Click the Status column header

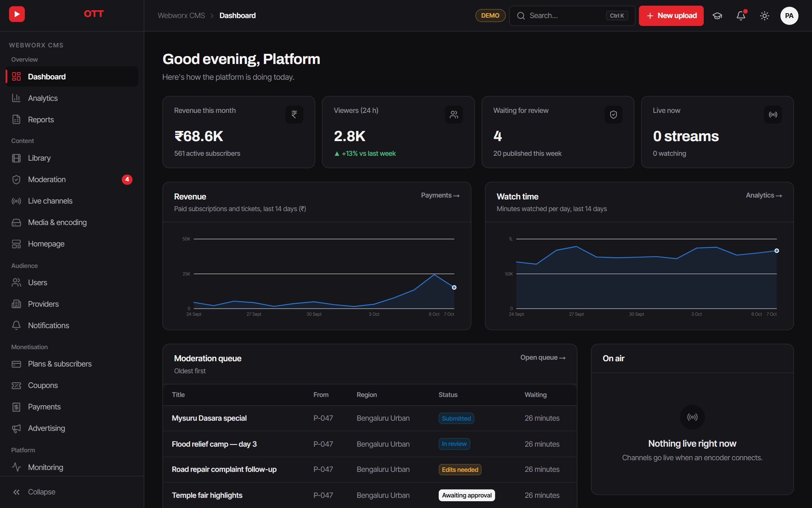click(x=448, y=395)
